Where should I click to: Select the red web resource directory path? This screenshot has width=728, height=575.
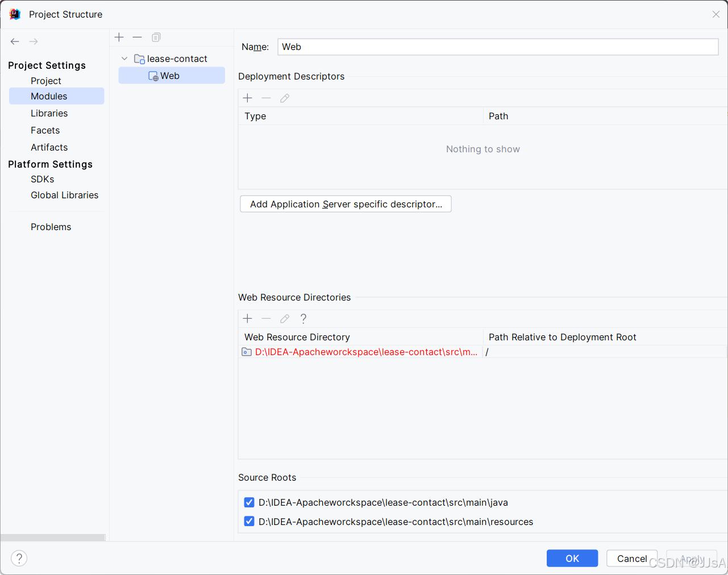click(367, 352)
